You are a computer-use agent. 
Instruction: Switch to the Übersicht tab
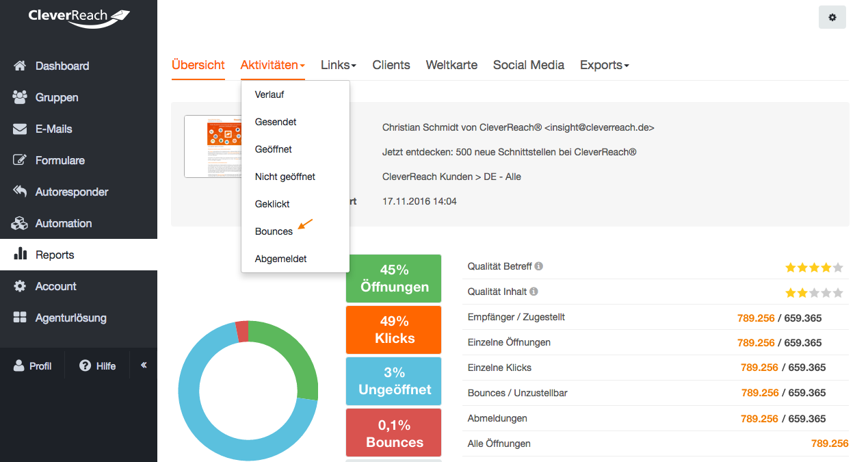pos(198,65)
